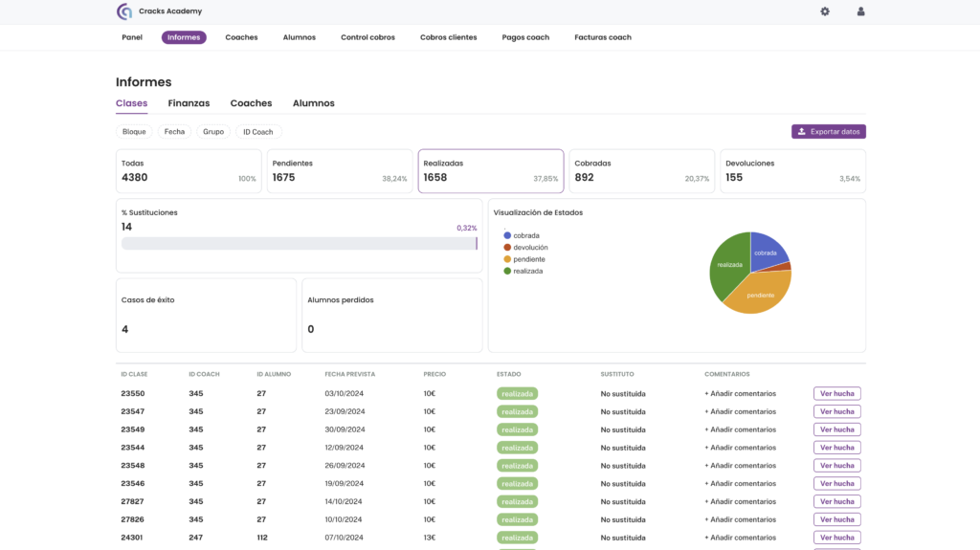
Task: Open the Alumnos report tab
Action: tap(313, 103)
